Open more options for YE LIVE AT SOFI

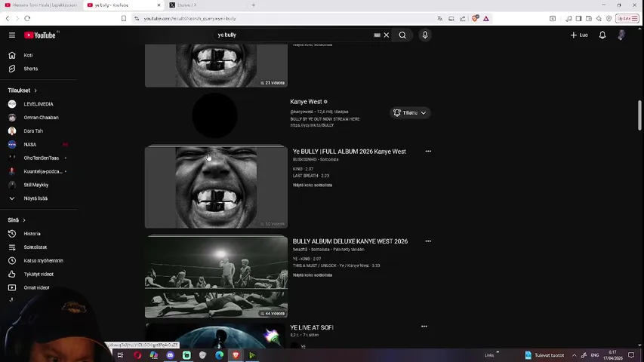424,327
